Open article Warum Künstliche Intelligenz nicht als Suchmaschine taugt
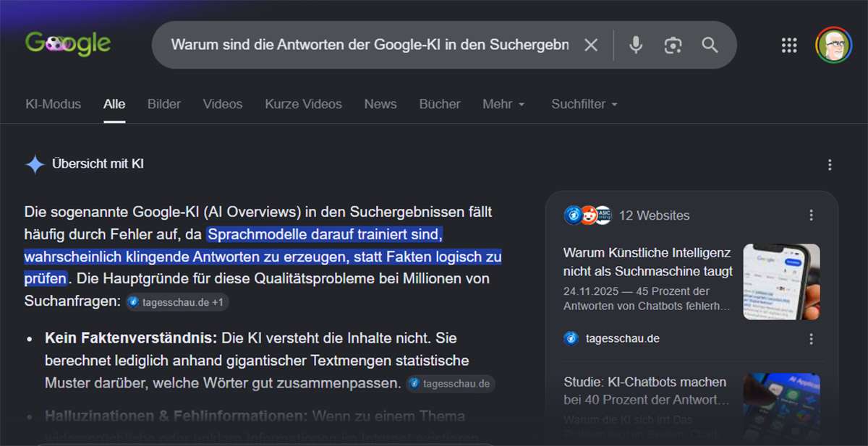Viewport: 868px width, 446px height. click(x=648, y=262)
